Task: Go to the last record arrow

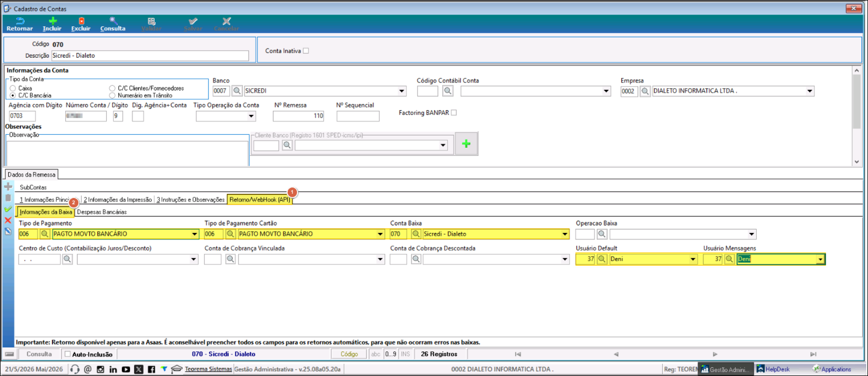Action: coord(813,354)
